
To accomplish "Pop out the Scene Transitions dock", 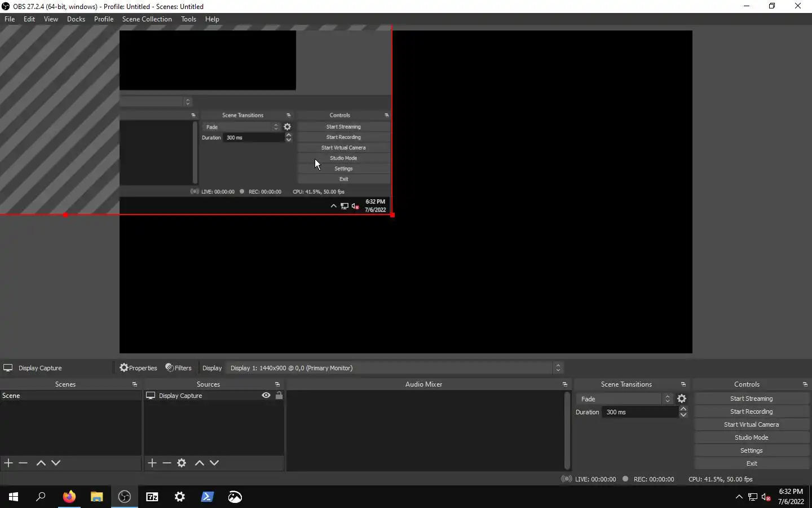I will (x=683, y=384).
